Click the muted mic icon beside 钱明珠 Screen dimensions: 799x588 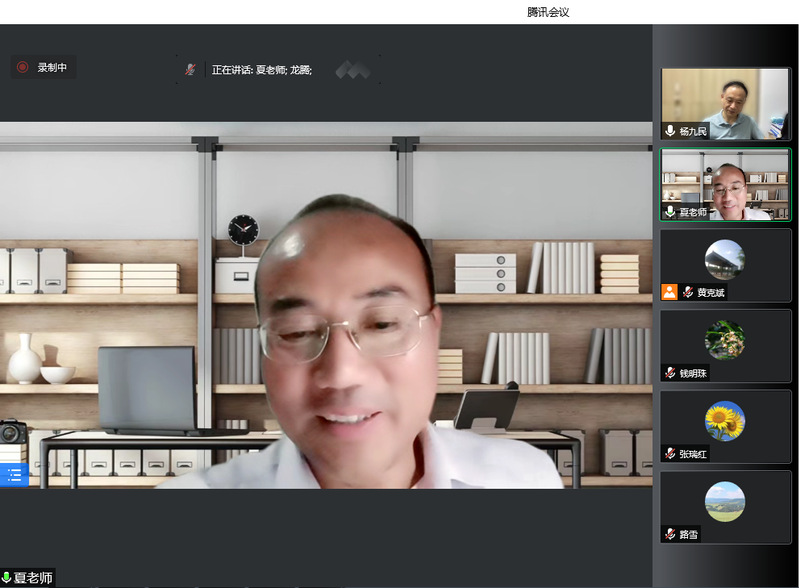(670, 373)
